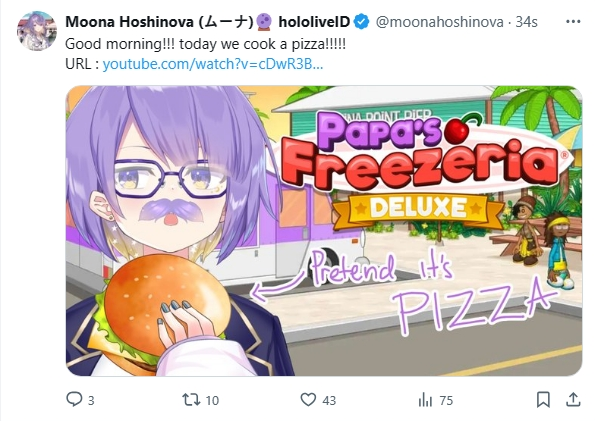This screenshot has height=421, width=595.
Task: Click the repost count 10
Action: click(x=212, y=401)
